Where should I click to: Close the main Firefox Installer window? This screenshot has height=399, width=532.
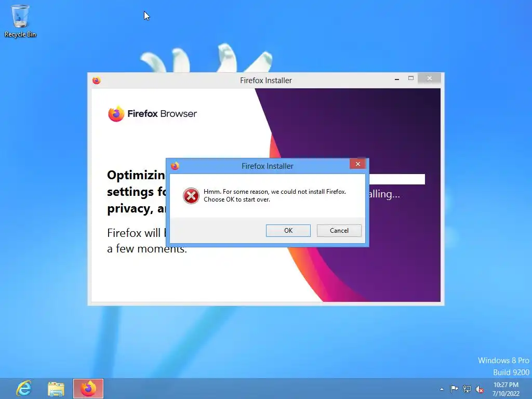(430, 78)
